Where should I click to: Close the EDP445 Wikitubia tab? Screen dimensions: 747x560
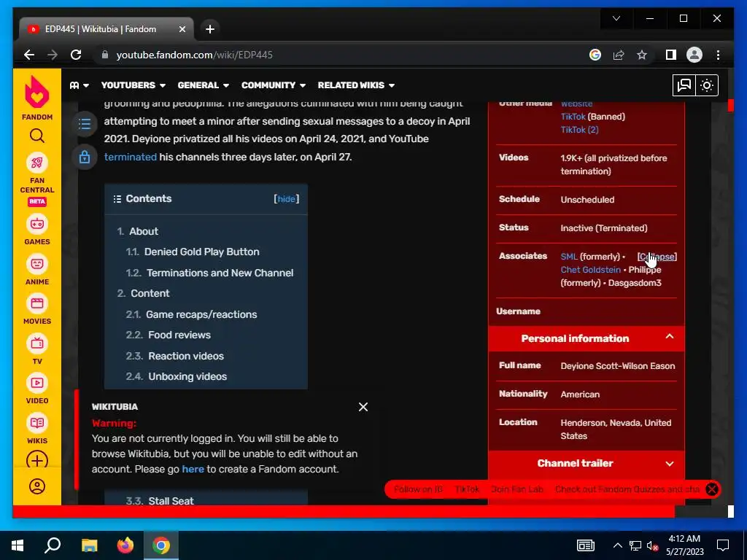click(182, 29)
